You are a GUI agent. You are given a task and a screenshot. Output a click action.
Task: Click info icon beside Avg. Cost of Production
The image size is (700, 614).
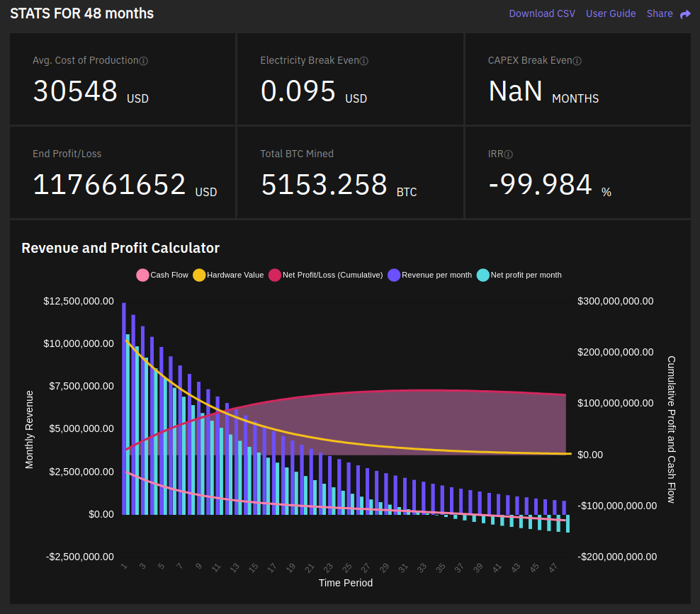click(x=144, y=61)
